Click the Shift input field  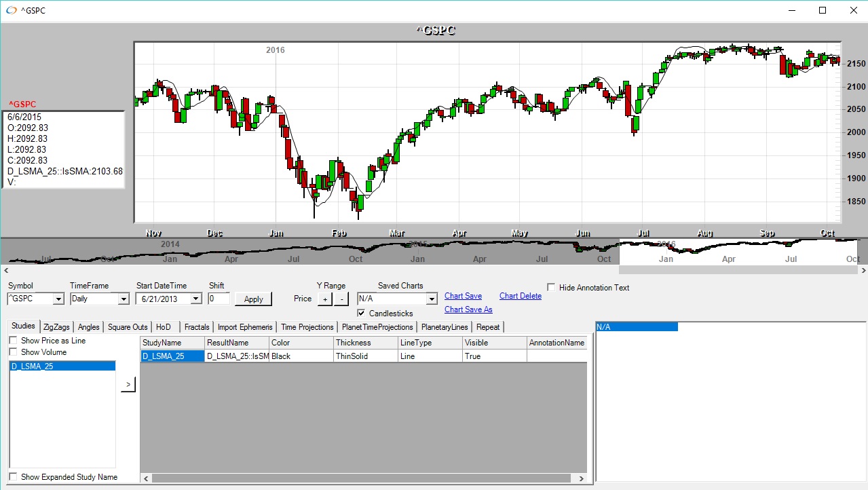(219, 299)
